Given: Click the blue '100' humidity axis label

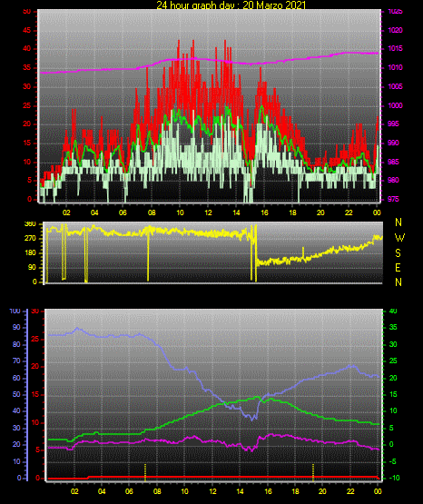Looking at the screenshot, I should (15, 311).
